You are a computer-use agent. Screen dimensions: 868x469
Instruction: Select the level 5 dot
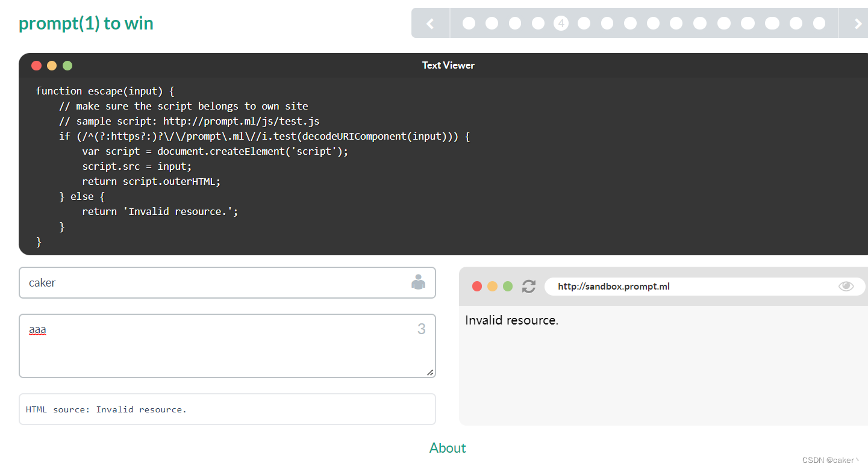click(584, 23)
